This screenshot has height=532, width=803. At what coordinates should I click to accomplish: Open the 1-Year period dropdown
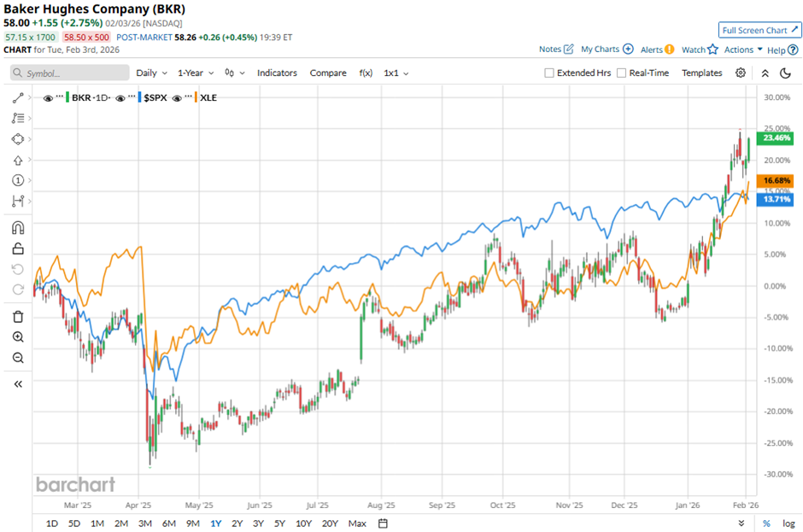click(x=190, y=73)
